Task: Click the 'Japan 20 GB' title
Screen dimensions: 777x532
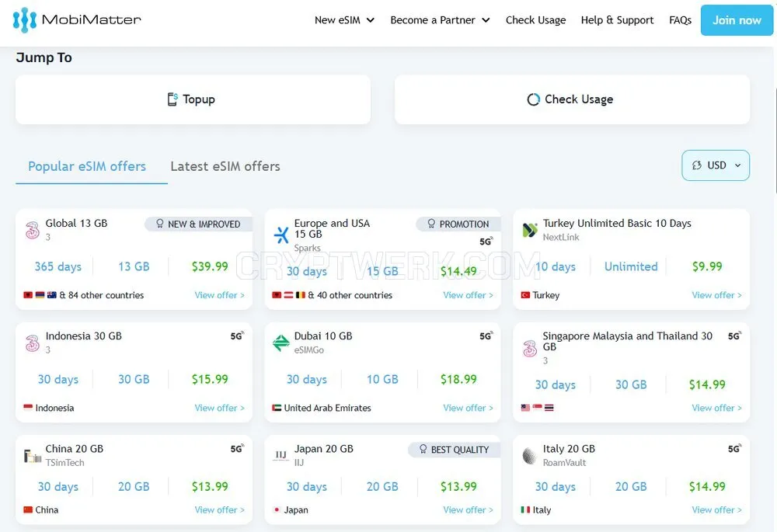Action: 323,449
